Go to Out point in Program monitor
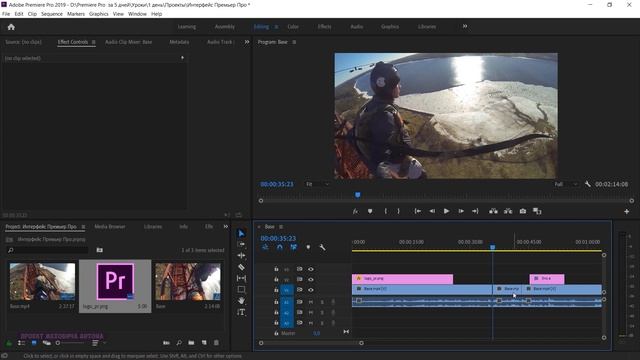This screenshot has width=640, height=360. point(475,211)
